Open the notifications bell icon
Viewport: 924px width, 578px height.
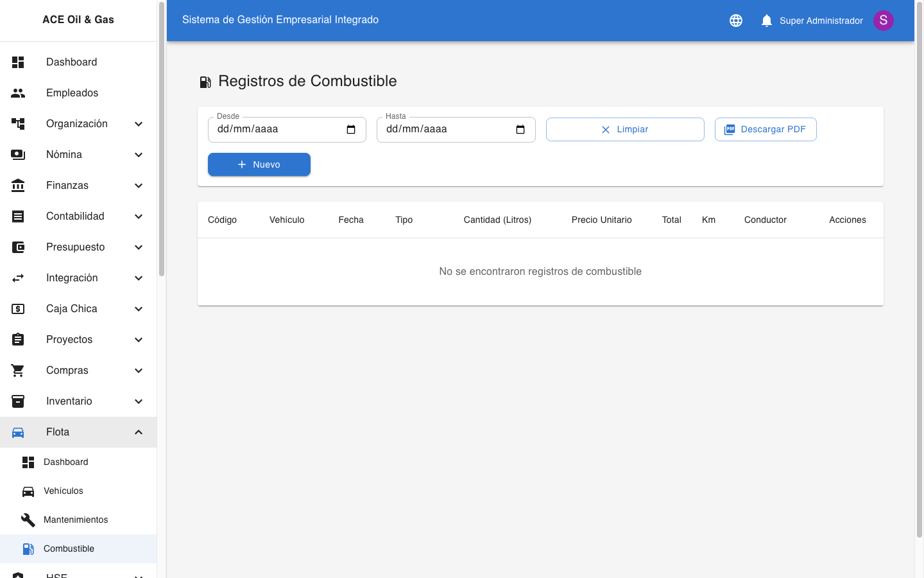tap(766, 20)
